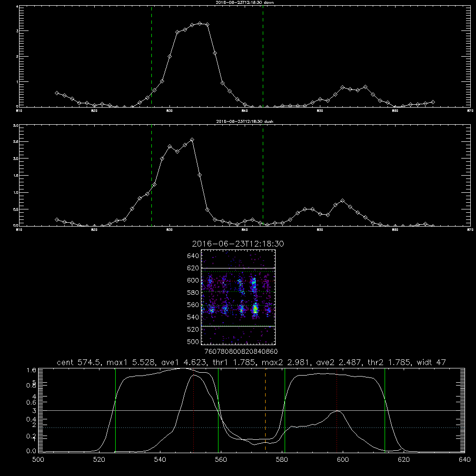Click the green vertical line near 525 in bottom plot
This screenshot has height=476, width=476.
pos(115,410)
